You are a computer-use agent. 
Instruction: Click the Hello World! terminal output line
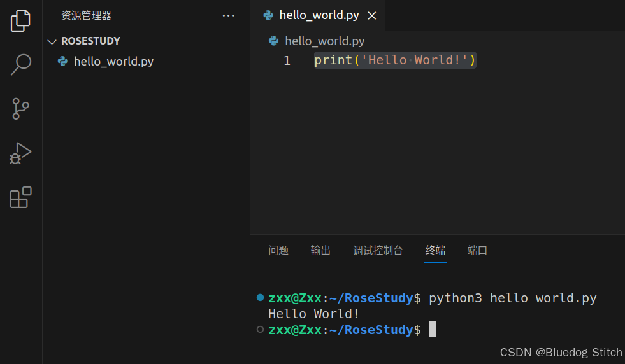coord(313,314)
